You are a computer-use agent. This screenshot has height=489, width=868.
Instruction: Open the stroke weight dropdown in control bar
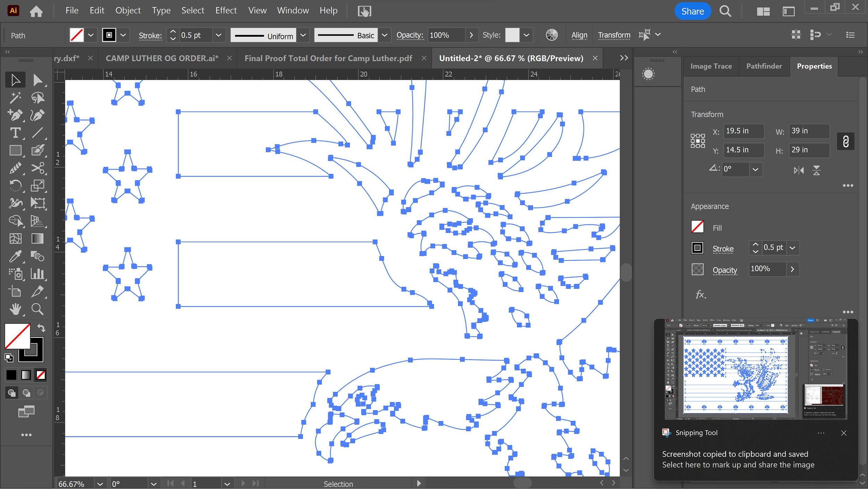(x=218, y=35)
